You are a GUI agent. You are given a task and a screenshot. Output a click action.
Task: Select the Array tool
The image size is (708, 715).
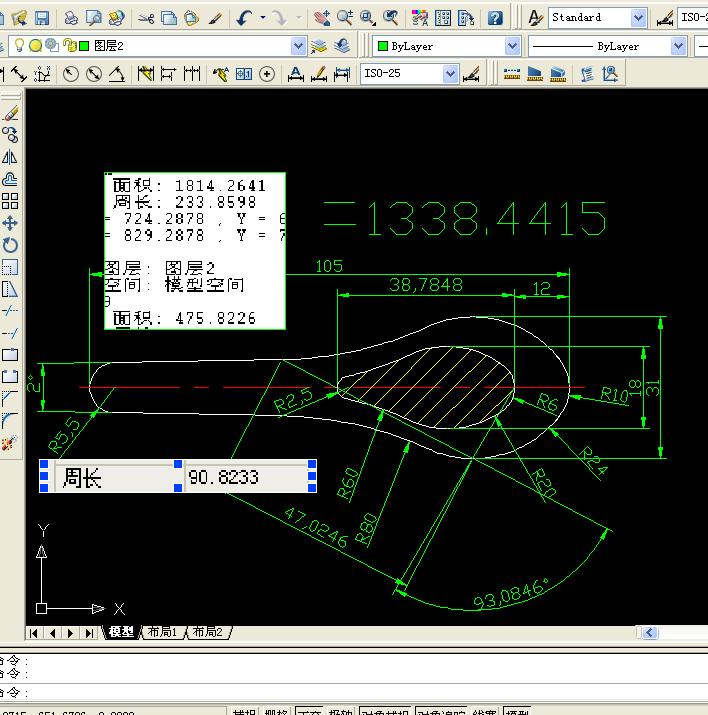[x=10, y=201]
